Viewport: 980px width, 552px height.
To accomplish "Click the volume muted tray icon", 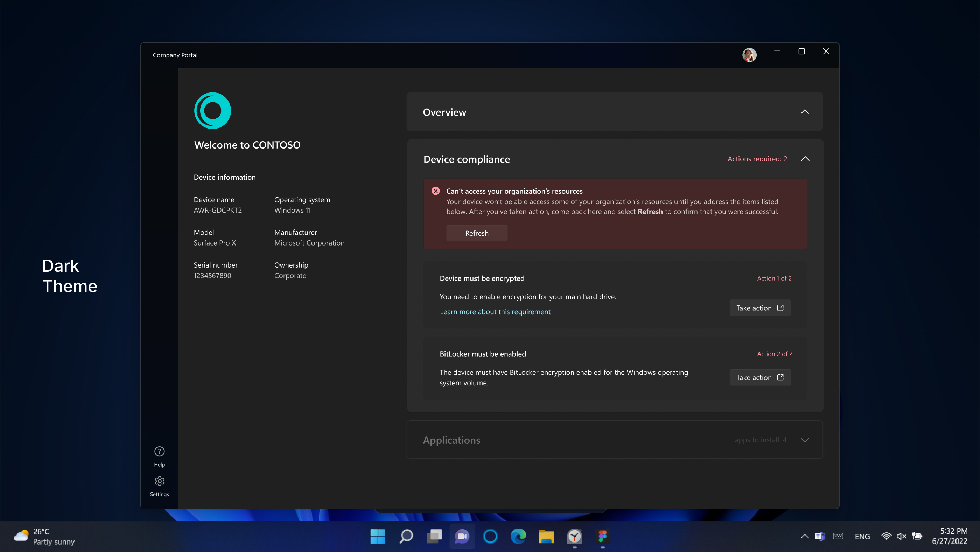I will (x=901, y=536).
